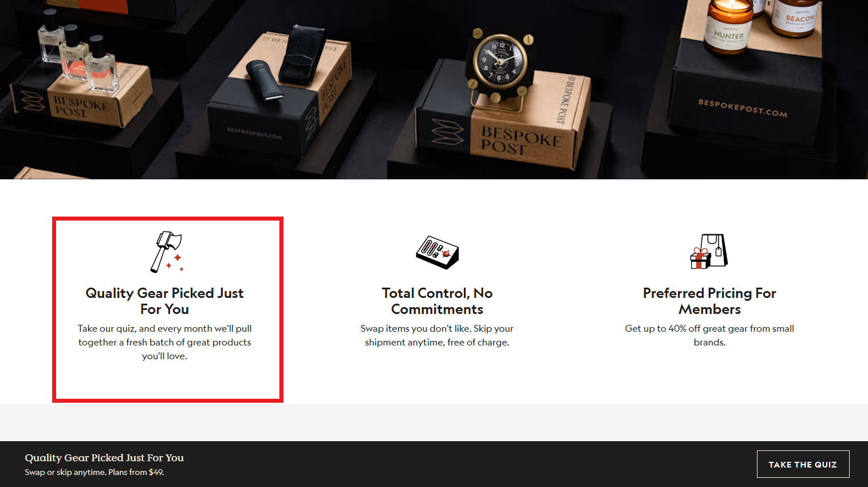Image resolution: width=868 pixels, height=487 pixels.
Task: Select the Preferred Pricing For Members heading
Action: pos(709,301)
